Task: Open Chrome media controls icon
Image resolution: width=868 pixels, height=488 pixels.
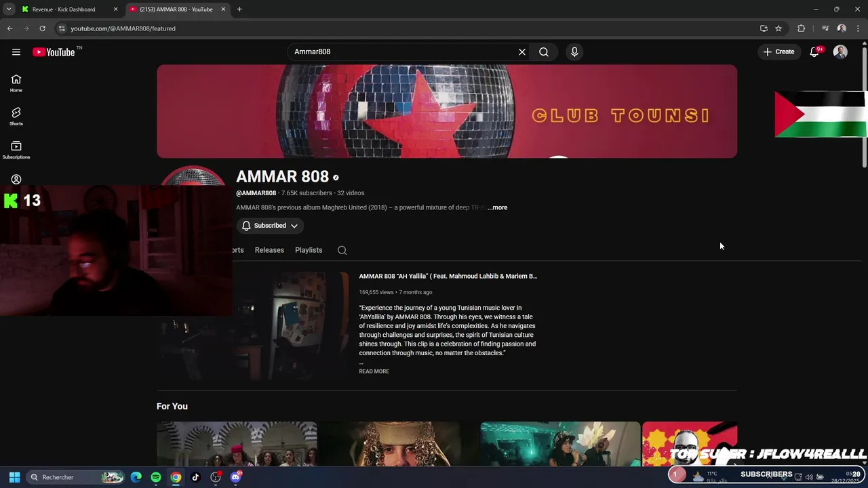Action: pos(825,28)
